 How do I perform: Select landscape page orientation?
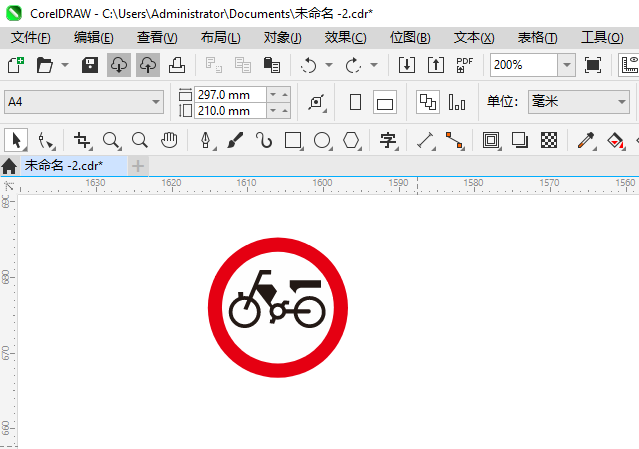tap(385, 102)
